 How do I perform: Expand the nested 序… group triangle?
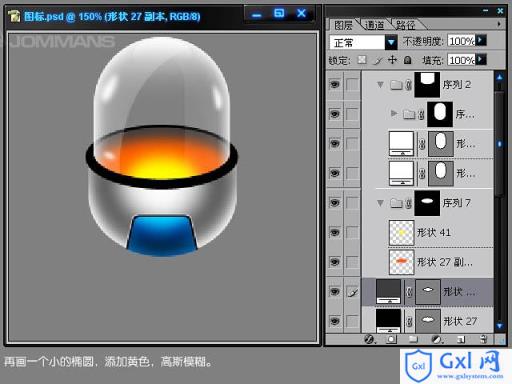click(394, 114)
